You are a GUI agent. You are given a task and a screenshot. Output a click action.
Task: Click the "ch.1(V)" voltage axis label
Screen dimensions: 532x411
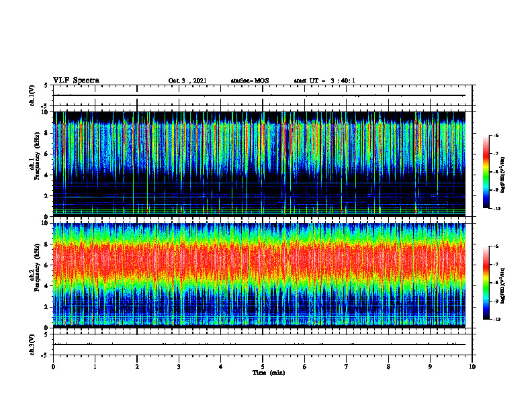click(32, 95)
